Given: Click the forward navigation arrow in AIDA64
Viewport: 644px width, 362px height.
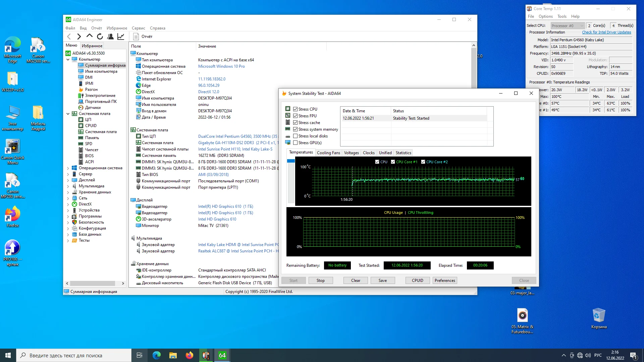Looking at the screenshot, I should [x=79, y=37].
